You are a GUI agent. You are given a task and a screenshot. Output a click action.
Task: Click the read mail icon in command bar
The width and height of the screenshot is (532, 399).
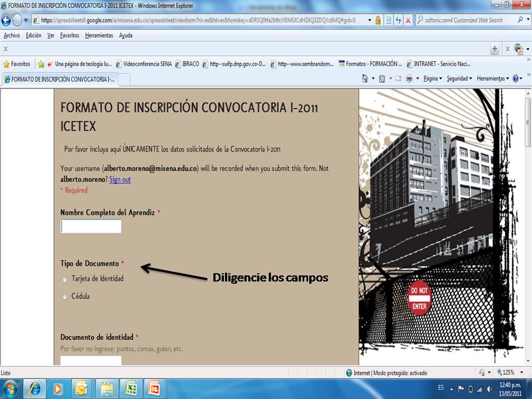(398, 79)
